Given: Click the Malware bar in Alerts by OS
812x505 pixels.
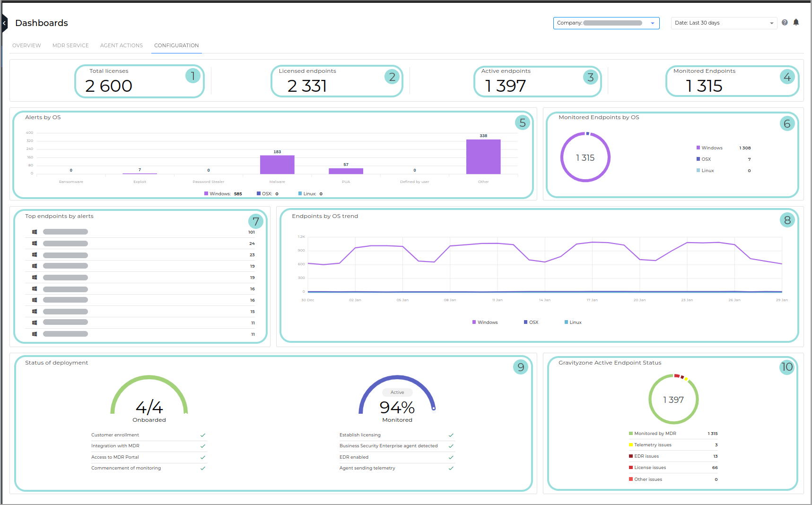Looking at the screenshot, I should point(277,164).
